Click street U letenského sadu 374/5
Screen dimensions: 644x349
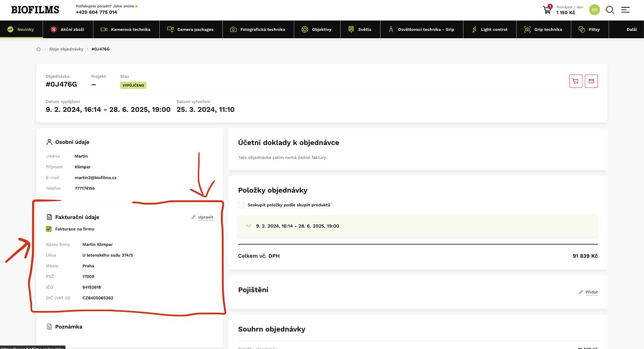click(108, 255)
